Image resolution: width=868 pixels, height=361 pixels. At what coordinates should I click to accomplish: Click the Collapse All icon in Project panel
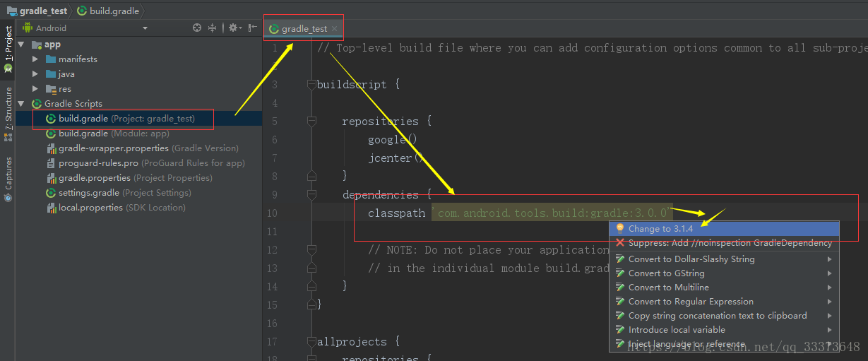tap(213, 28)
